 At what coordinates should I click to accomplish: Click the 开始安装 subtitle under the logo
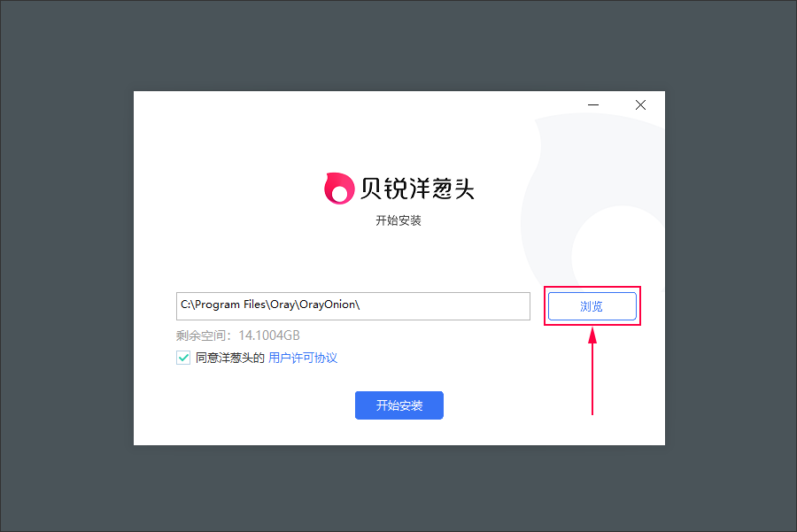click(x=398, y=220)
